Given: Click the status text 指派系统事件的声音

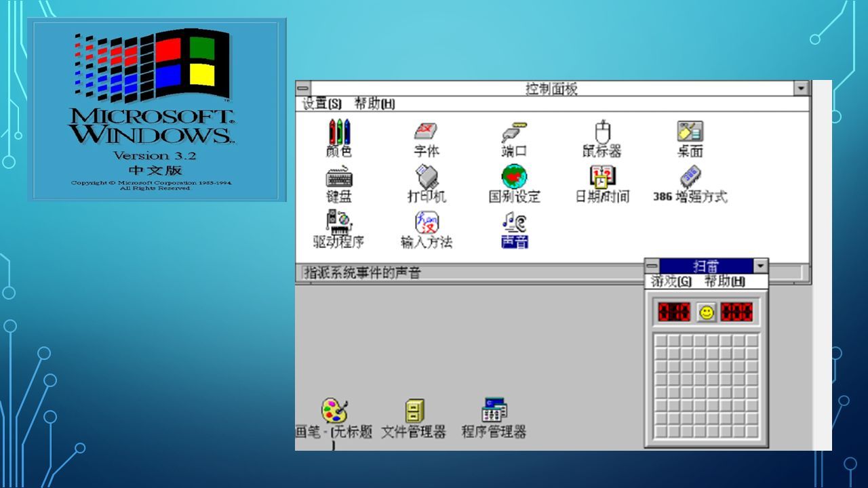Looking at the screenshot, I should [x=363, y=273].
